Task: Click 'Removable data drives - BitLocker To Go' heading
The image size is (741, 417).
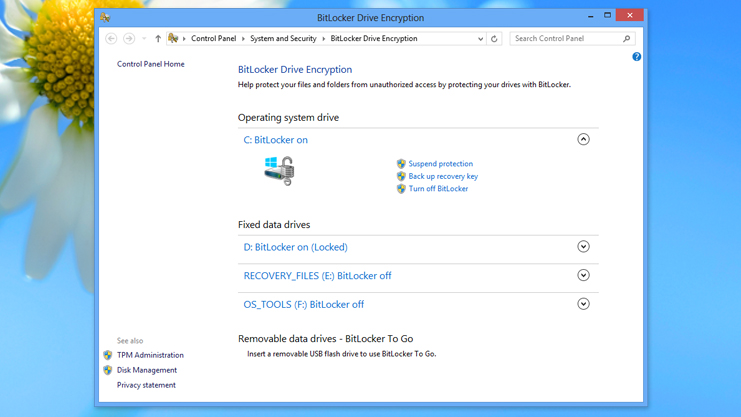Action: tap(326, 339)
